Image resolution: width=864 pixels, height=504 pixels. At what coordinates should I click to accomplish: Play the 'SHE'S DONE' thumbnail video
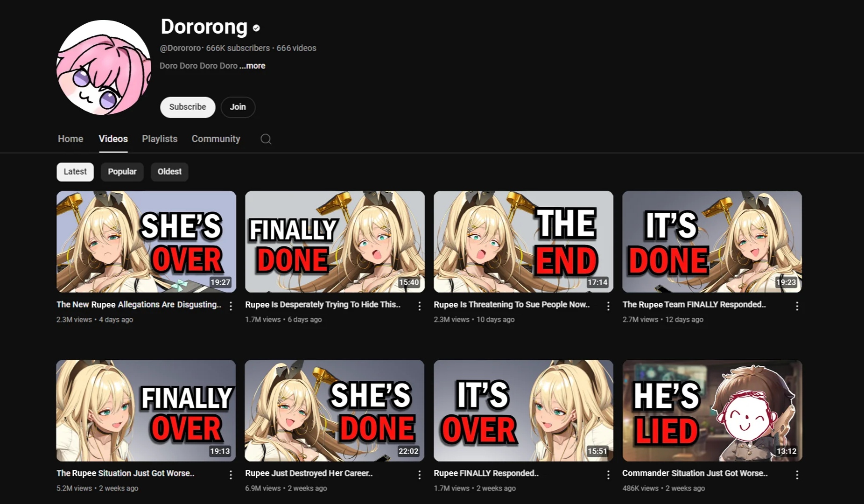(335, 411)
